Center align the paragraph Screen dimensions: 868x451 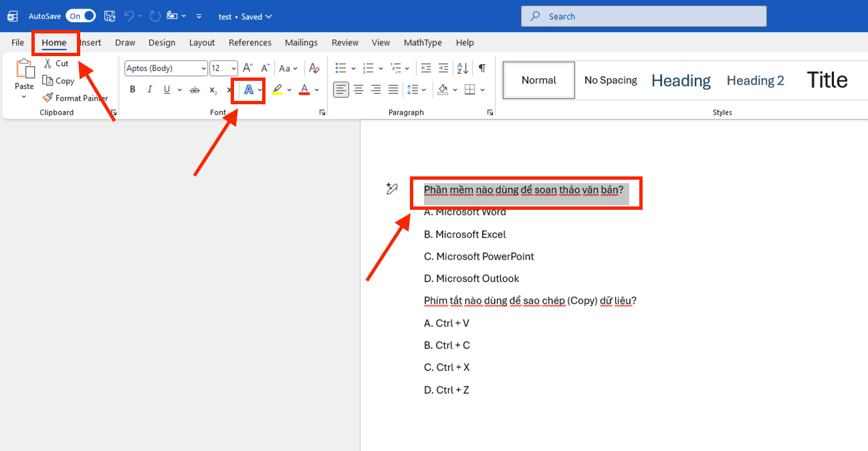click(358, 90)
